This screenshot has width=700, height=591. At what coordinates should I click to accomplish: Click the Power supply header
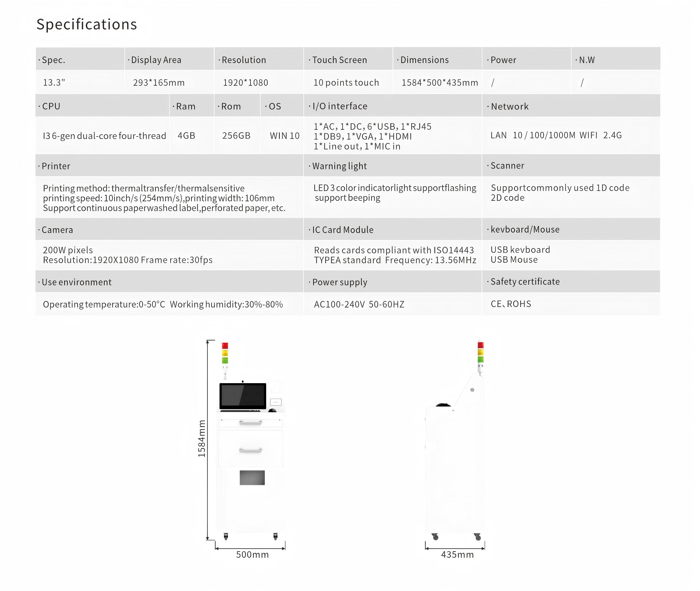[x=393, y=282]
